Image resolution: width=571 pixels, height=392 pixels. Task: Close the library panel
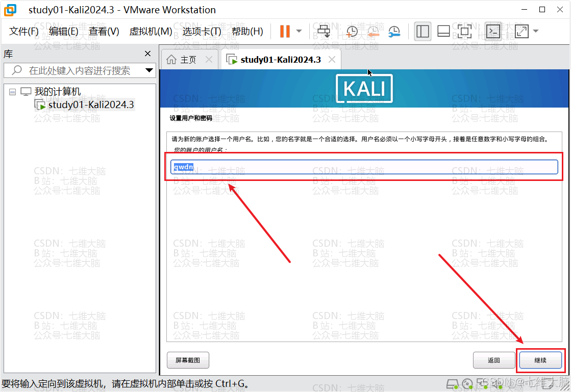click(x=147, y=54)
